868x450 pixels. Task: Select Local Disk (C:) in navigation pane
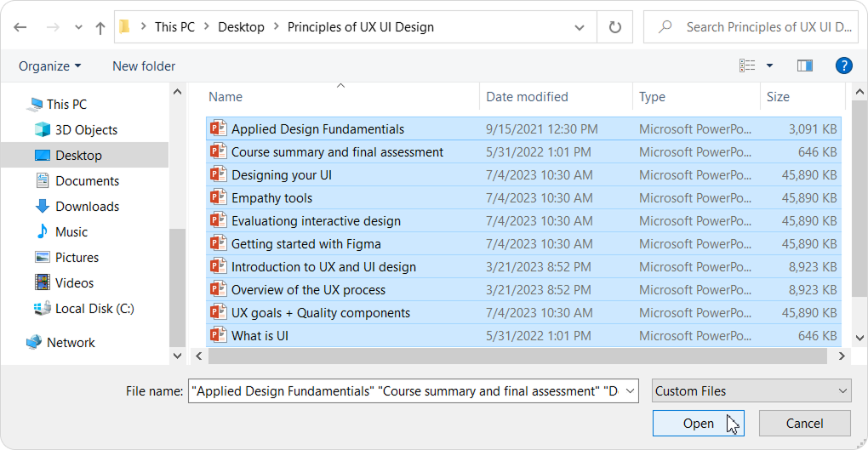click(94, 309)
